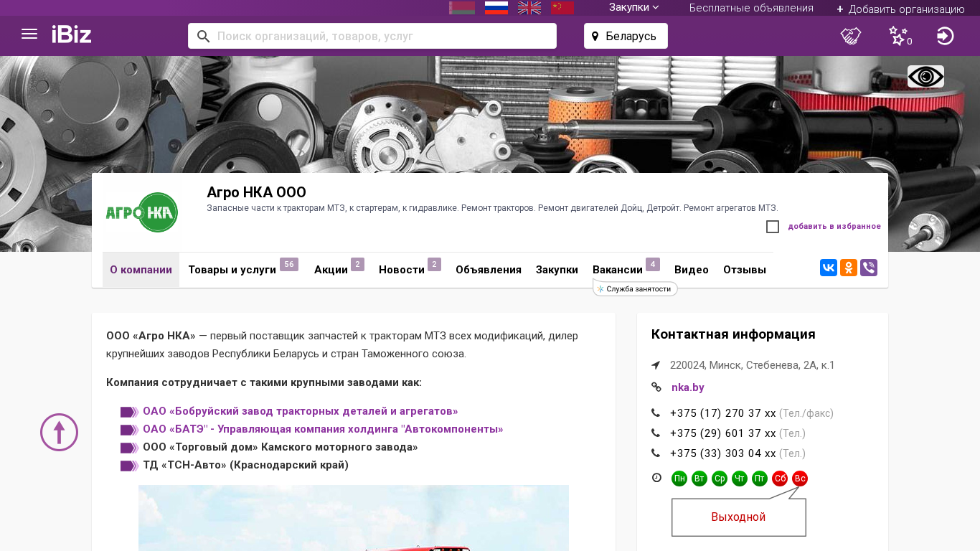
Task: Toggle accessibility eye view mode
Action: point(925,77)
